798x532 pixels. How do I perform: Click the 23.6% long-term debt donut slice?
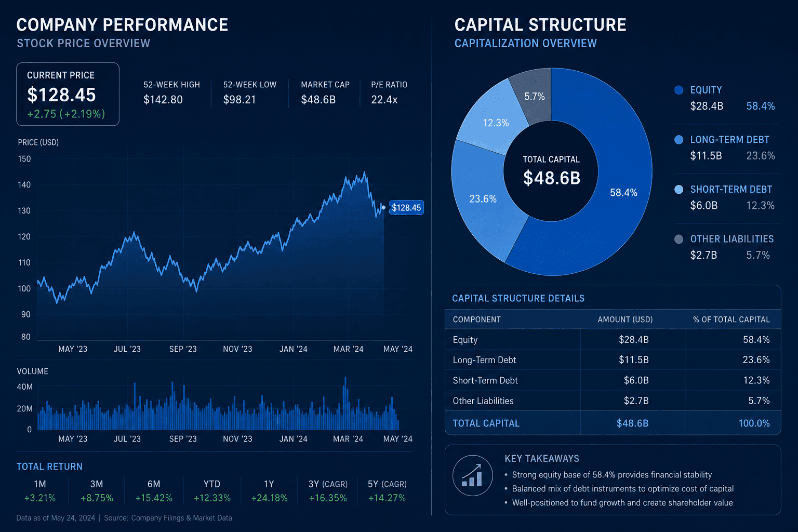click(483, 199)
